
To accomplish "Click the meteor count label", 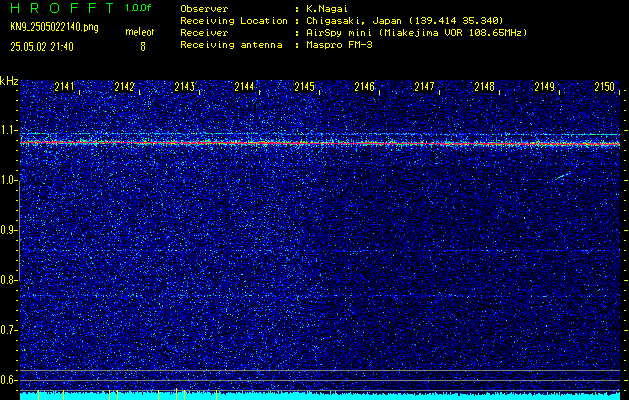I will click(139, 32).
